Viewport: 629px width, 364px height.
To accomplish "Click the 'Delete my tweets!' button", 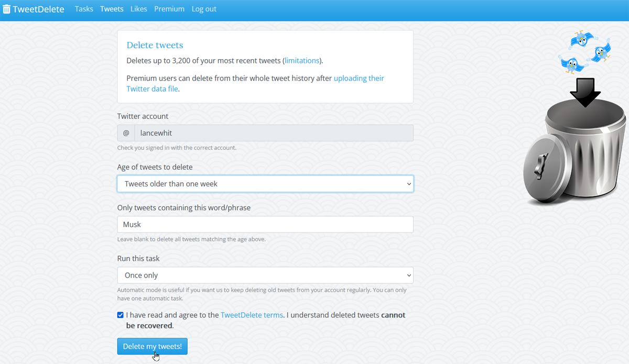I will (x=152, y=346).
